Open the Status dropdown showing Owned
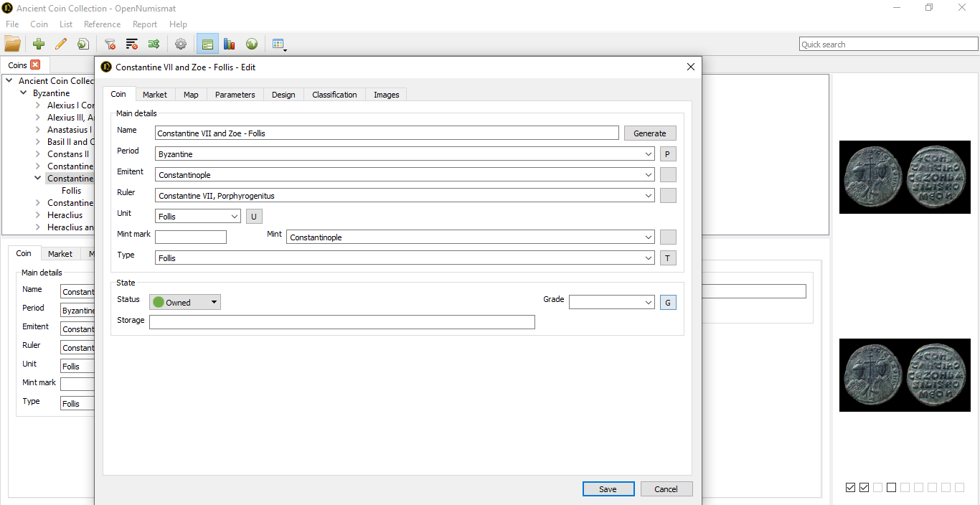This screenshot has height=505, width=980. 185,303
